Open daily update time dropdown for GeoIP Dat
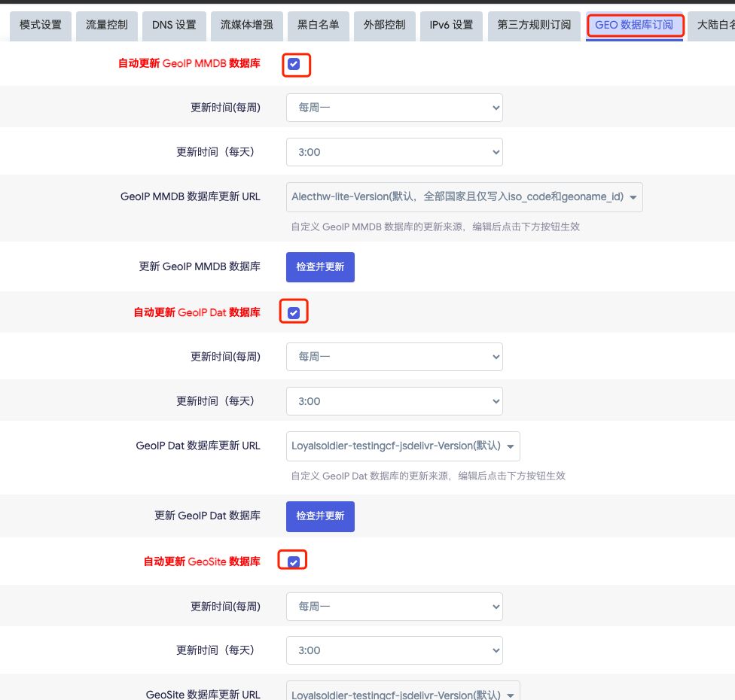The image size is (735, 700). [x=394, y=401]
